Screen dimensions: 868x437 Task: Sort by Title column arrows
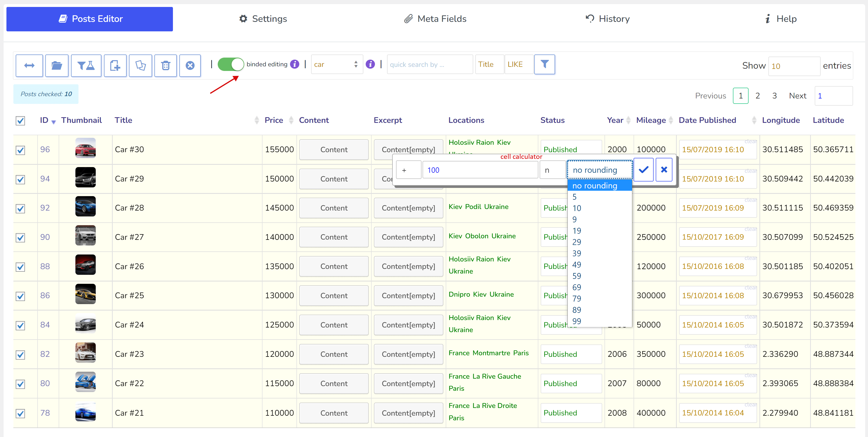click(257, 120)
